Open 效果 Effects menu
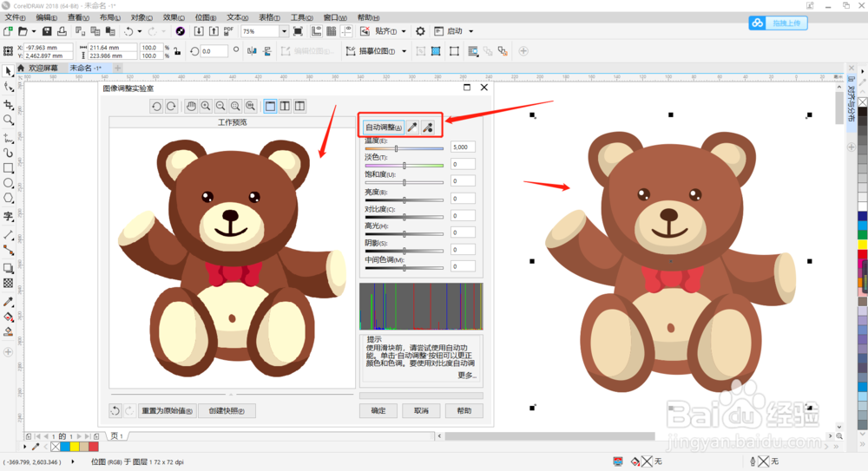The width and height of the screenshot is (868, 471). click(174, 17)
